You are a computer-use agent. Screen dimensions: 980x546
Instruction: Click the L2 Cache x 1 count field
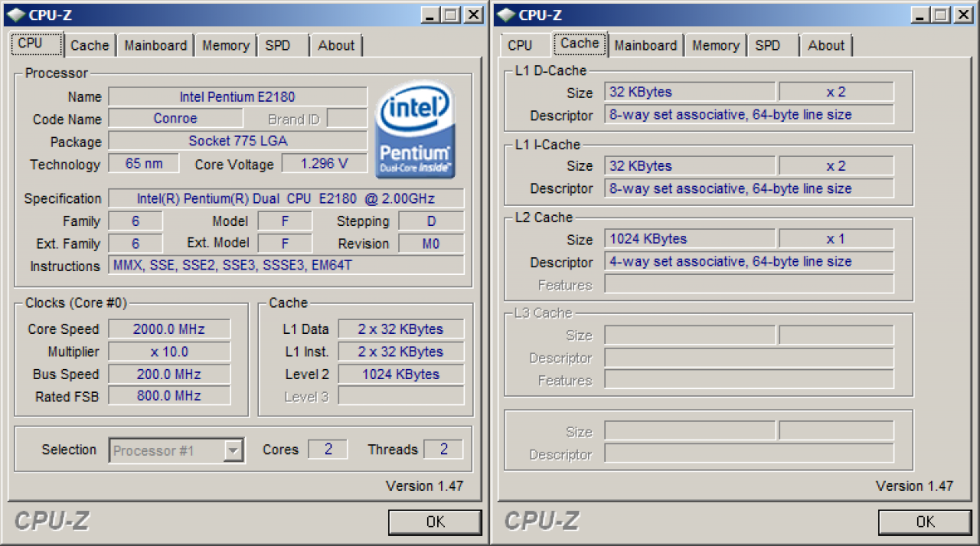point(836,239)
